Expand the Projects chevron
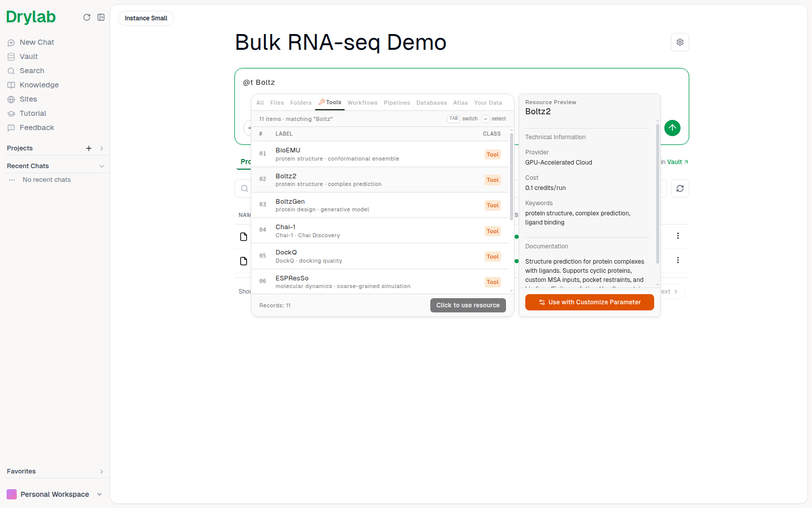The height and width of the screenshot is (508, 812). click(101, 148)
